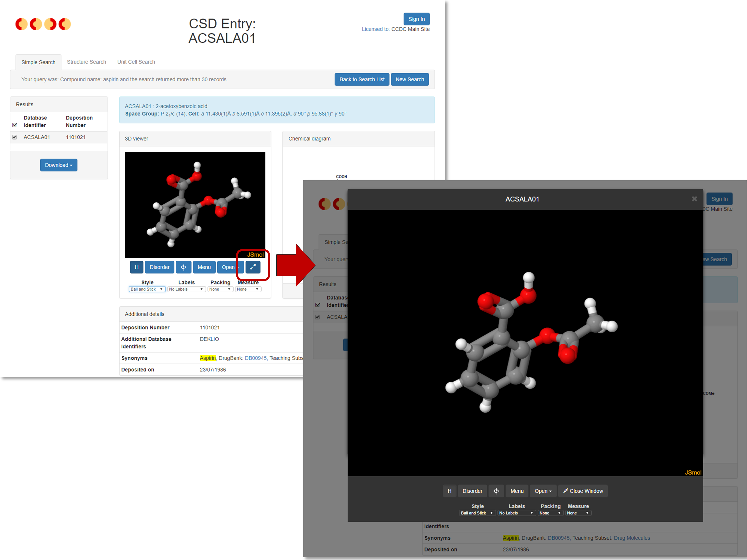Click the CCDC logo at top left

pyautogui.click(x=43, y=24)
